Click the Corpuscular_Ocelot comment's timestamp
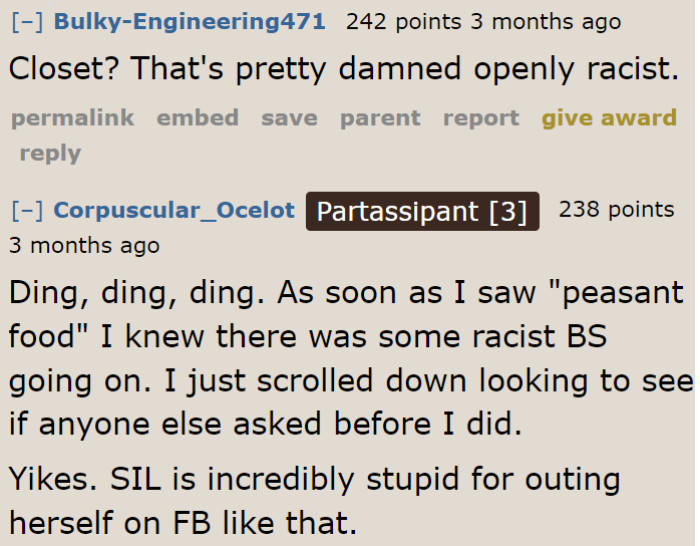Screen dimensions: 700x546 click(x=84, y=245)
